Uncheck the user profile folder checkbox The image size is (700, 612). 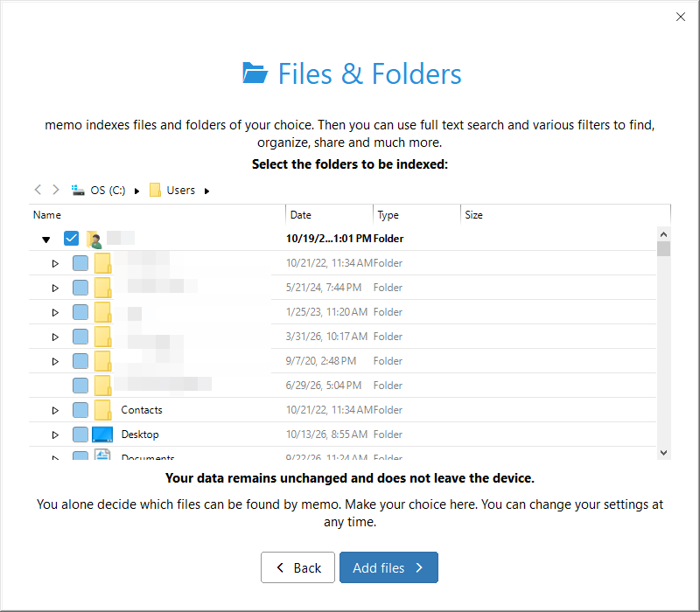72,238
